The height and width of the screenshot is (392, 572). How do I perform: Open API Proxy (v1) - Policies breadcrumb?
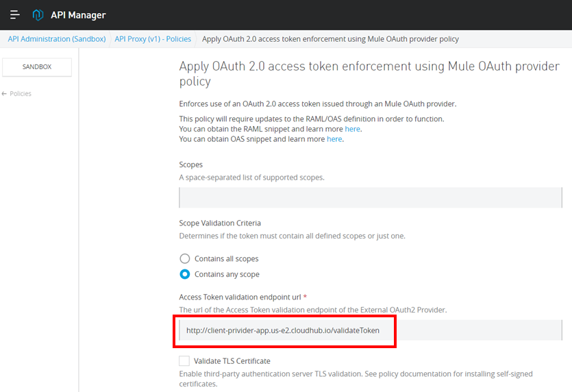pos(153,39)
